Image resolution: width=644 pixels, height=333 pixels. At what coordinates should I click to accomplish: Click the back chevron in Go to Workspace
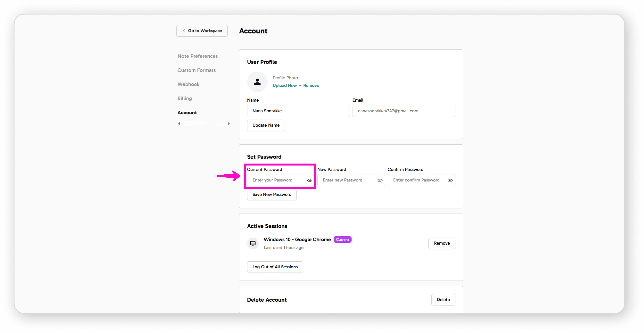[184, 31]
